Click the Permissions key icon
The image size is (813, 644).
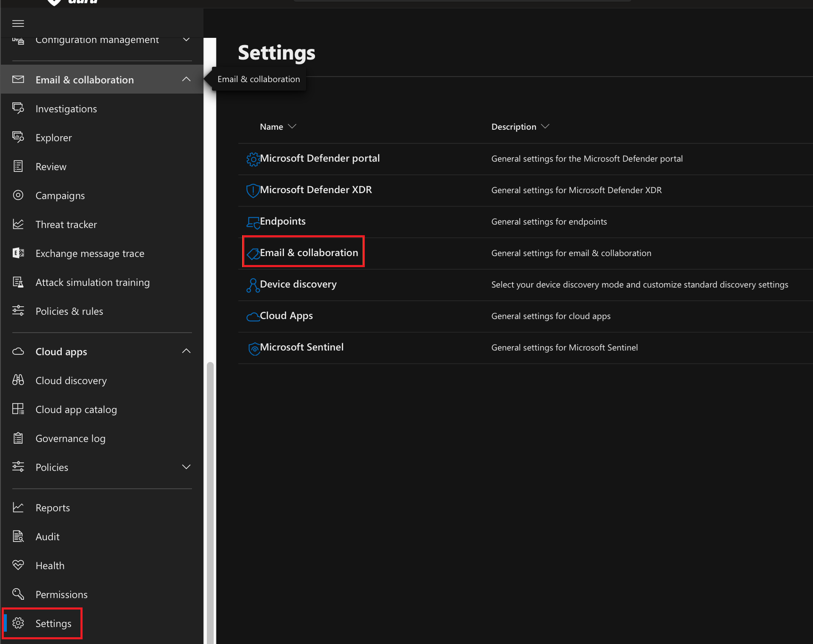tap(18, 594)
